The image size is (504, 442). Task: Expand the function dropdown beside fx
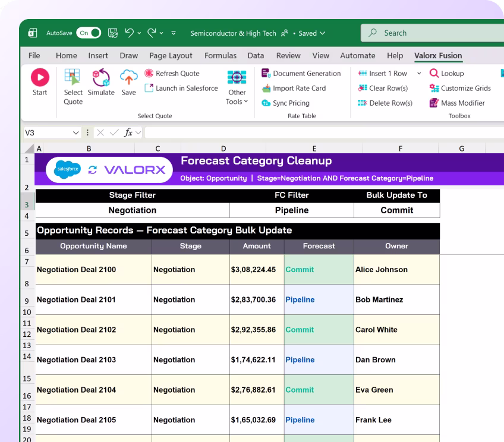[x=138, y=132]
